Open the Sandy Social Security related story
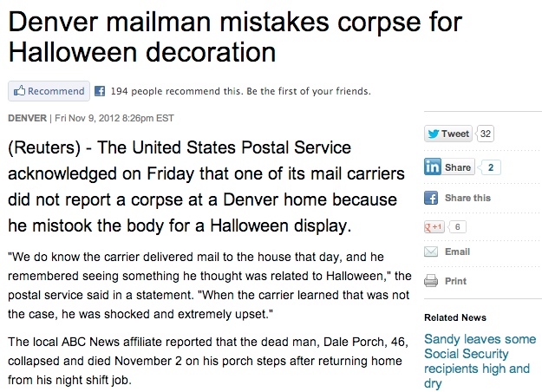 click(x=480, y=362)
